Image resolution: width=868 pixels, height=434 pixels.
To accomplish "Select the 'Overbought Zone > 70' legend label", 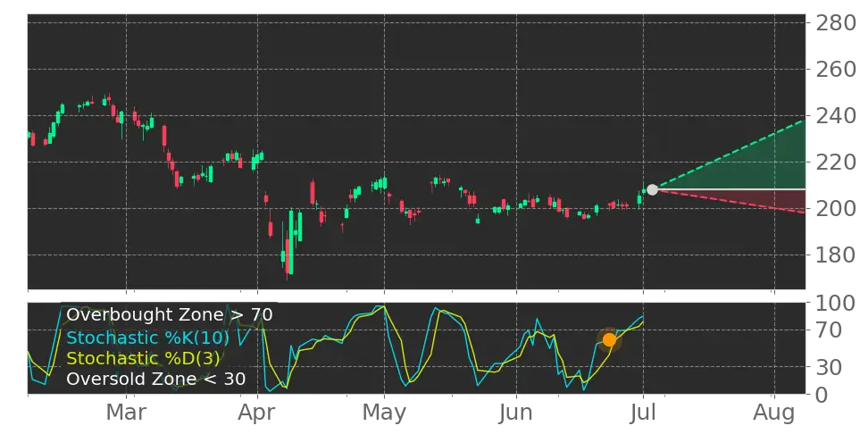I will [x=170, y=315].
